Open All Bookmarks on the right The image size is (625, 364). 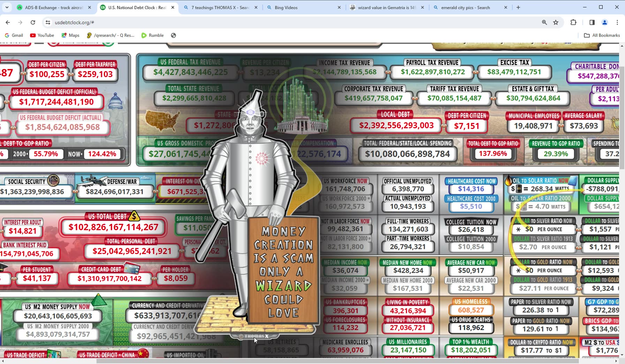point(602,35)
